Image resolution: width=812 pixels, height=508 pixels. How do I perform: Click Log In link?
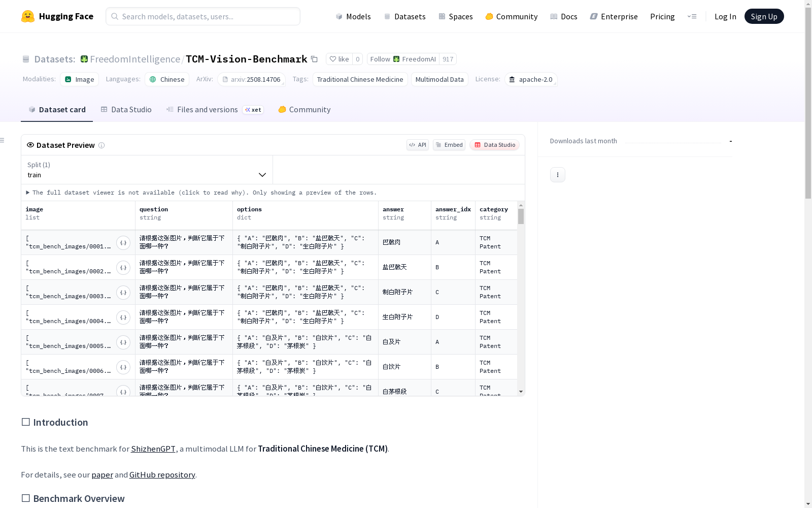tap(725, 16)
